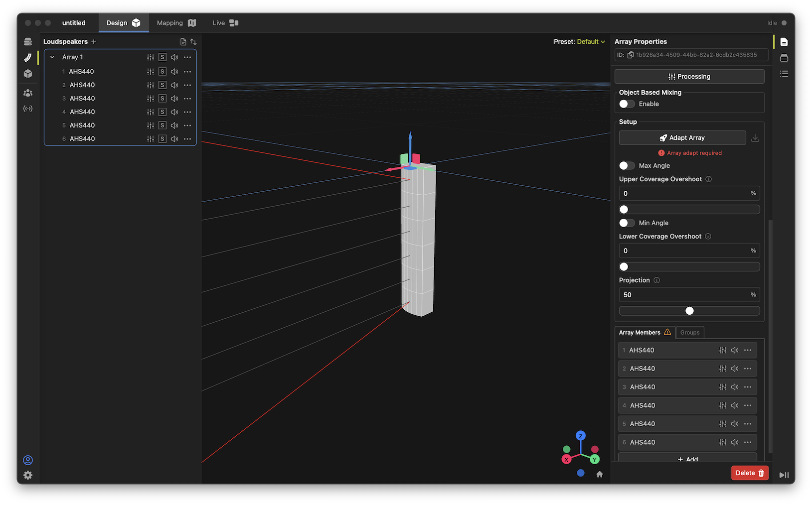Click the solo button for Array 1

coord(162,57)
